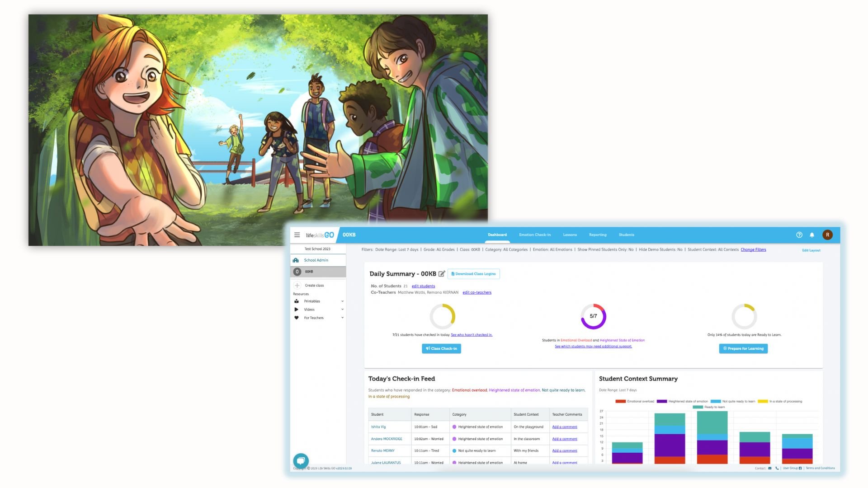
Task: Switch to the Emotion Check-in tab
Action: pos(535,235)
